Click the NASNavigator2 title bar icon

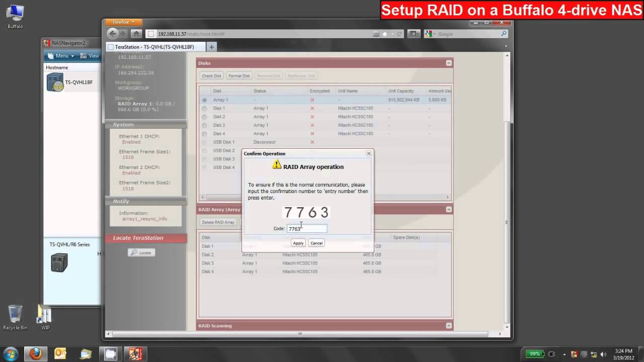point(47,43)
